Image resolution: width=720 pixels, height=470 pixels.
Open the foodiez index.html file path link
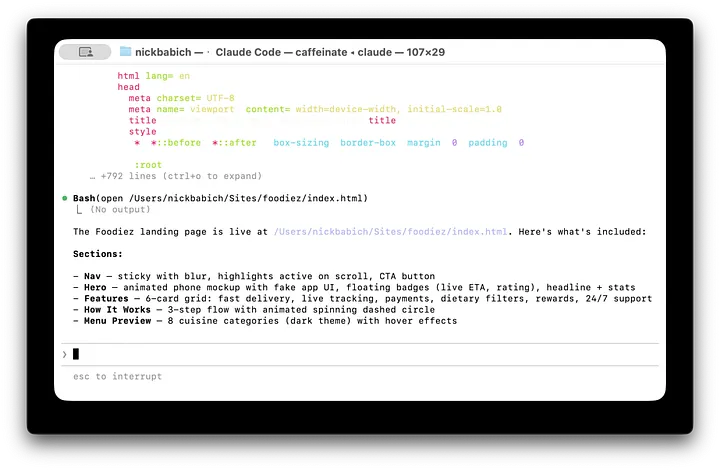pyautogui.click(x=390, y=232)
